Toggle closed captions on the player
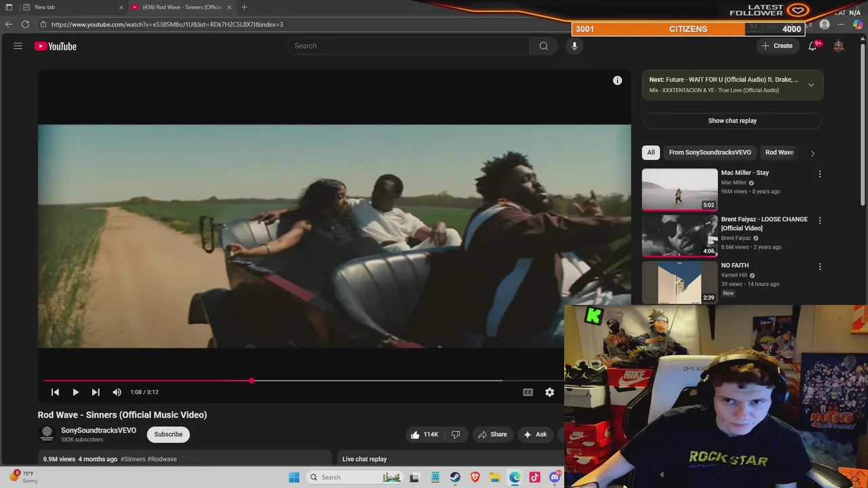 (x=528, y=392)
